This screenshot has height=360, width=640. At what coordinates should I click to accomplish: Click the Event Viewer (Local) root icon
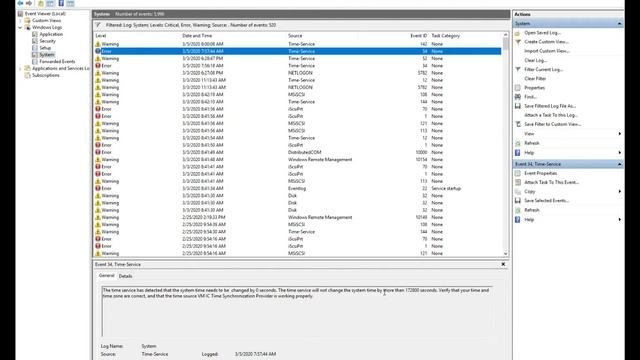pyautogui.click(x=20, y=13)
